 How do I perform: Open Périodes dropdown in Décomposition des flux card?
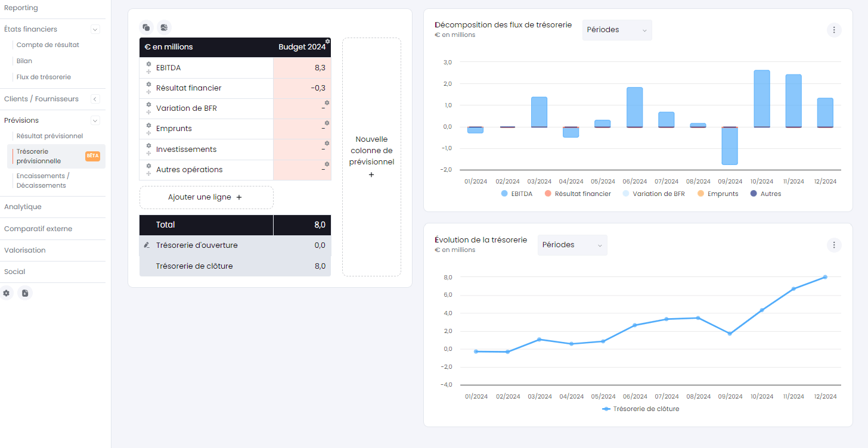click(617, 30)
